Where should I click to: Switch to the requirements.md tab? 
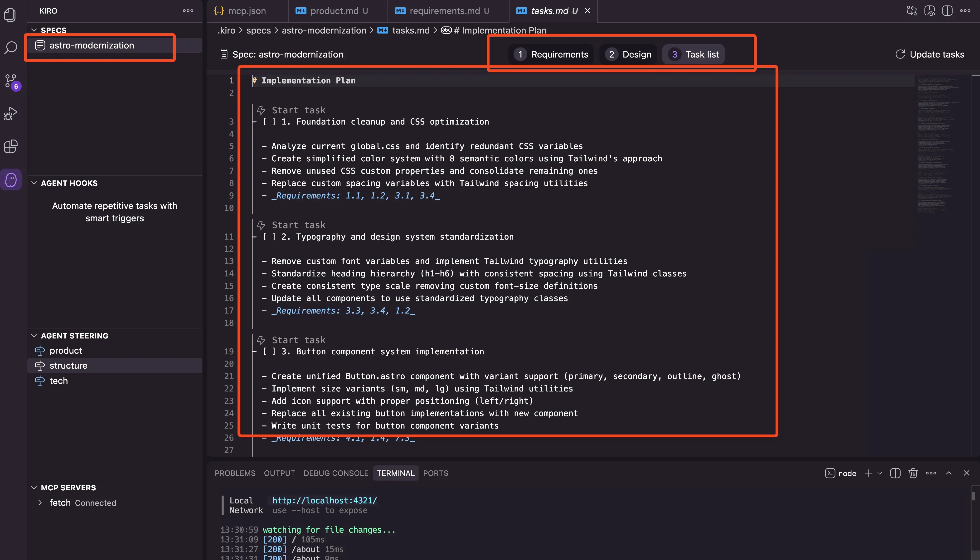click(x=444, y=11)
